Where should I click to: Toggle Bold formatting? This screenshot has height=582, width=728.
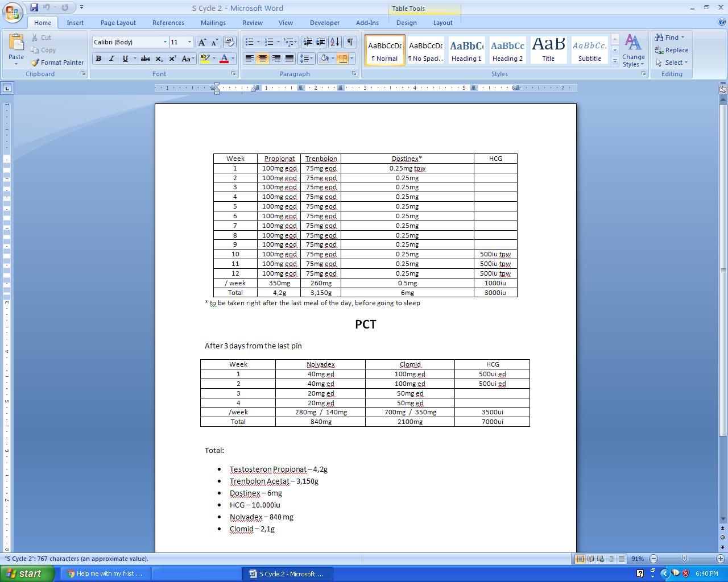pos(98,59)
